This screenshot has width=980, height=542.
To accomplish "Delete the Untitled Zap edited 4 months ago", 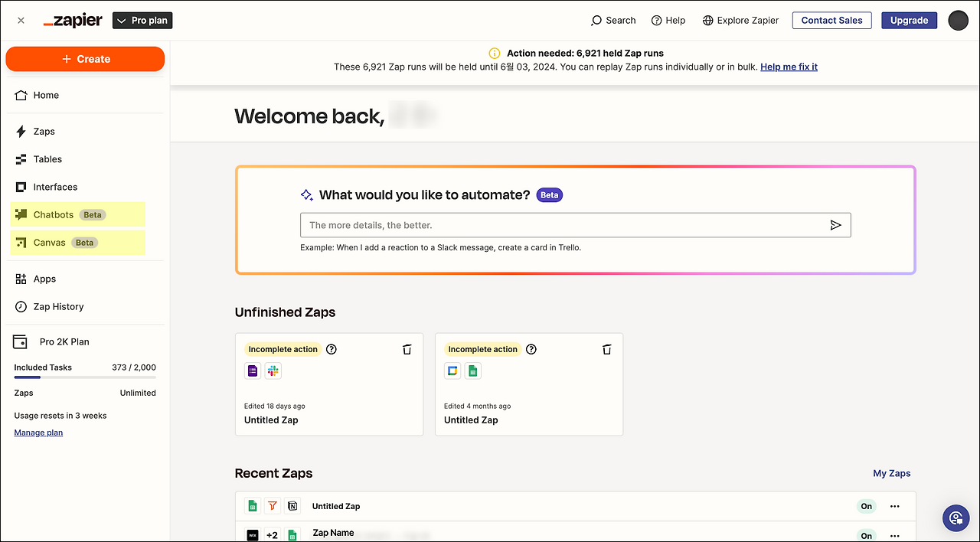I will tap(607, 349).
